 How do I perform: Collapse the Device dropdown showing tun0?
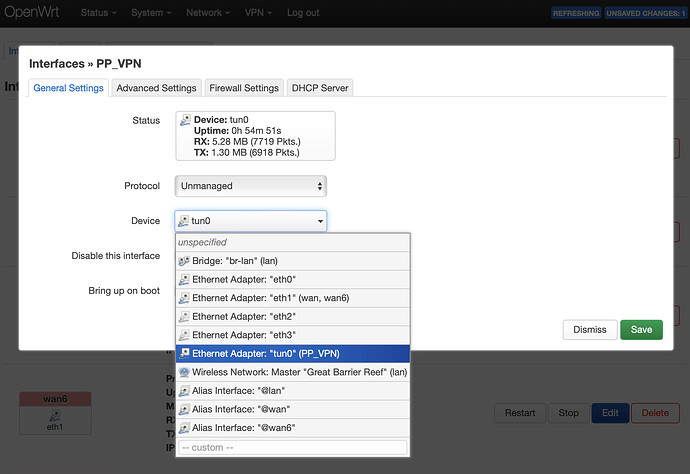click(x=250, y=221)
